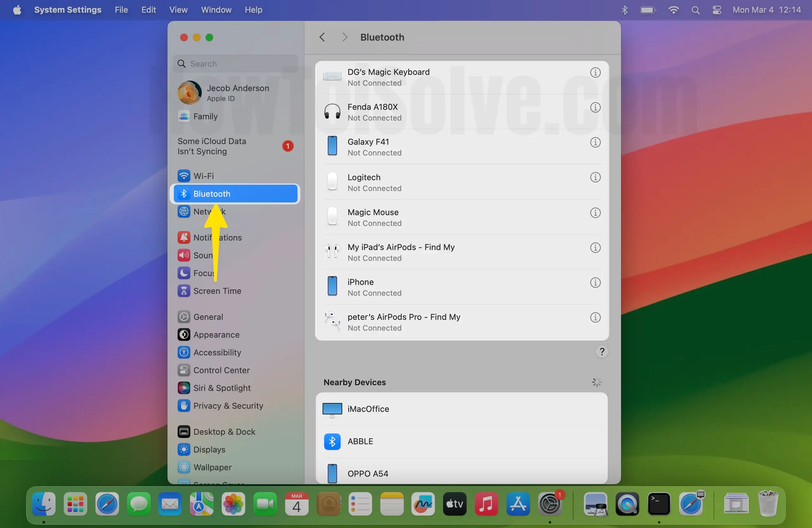This screenshot has width=812, height=528.
Task: Open the Window menu
Action: (x=216, y=10)
